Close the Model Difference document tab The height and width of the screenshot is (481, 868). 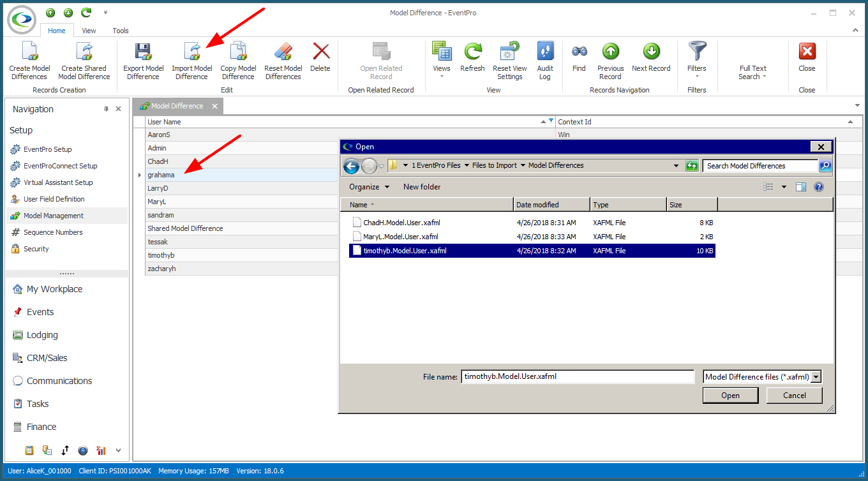[215, 107]
